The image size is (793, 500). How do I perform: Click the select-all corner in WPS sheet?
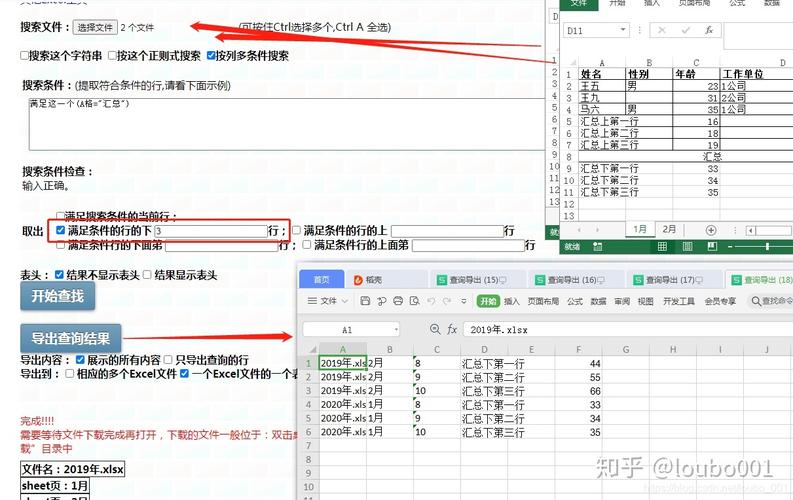tap(313, 349)
